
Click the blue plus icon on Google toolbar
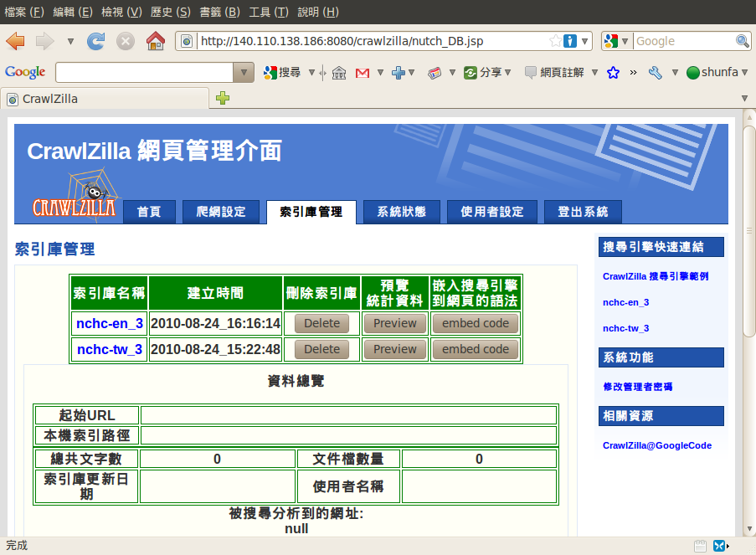[x=399, y=73]
